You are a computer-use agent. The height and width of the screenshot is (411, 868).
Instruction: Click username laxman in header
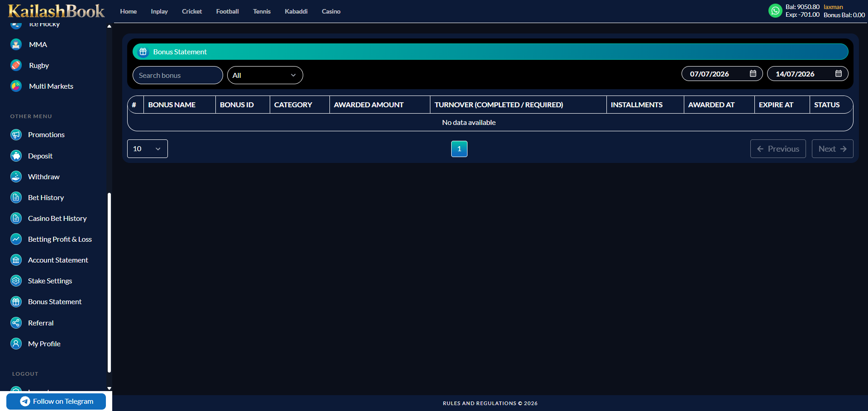tap(833, 7)
